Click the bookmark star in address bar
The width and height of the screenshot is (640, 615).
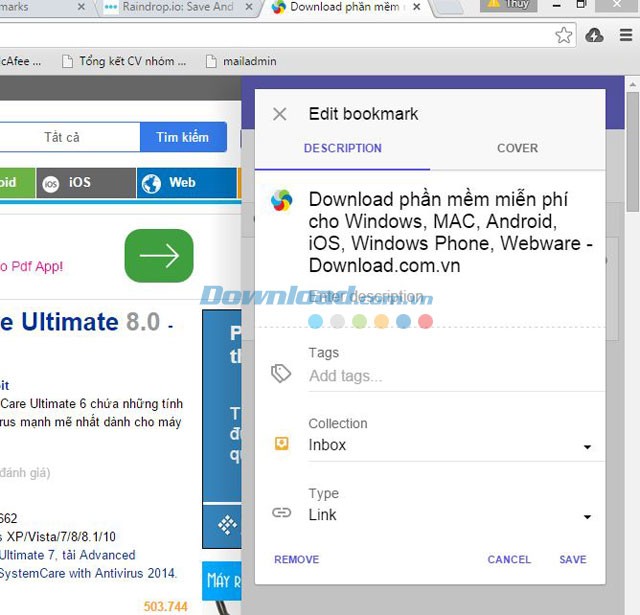564,35
